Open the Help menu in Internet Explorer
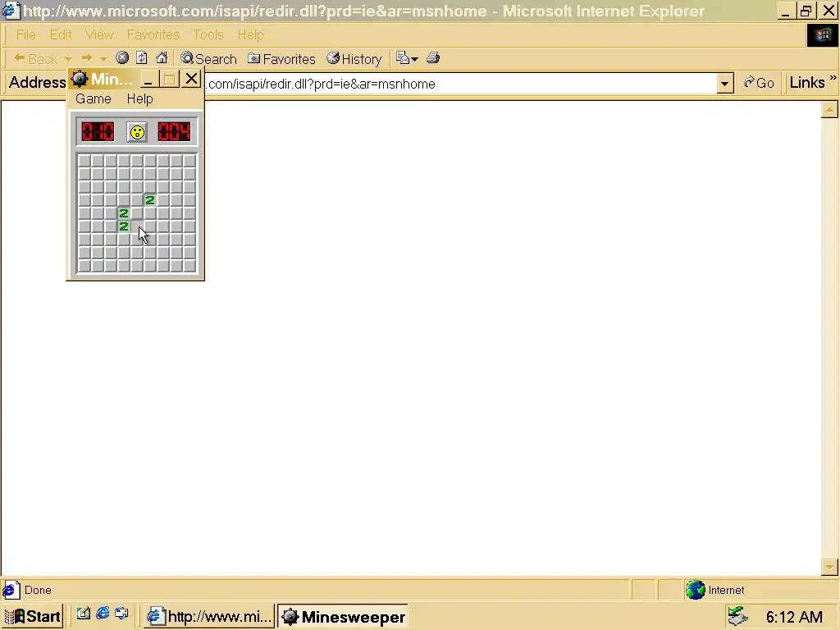The height and width of the screenshot is (630, 840). [250, 34]
